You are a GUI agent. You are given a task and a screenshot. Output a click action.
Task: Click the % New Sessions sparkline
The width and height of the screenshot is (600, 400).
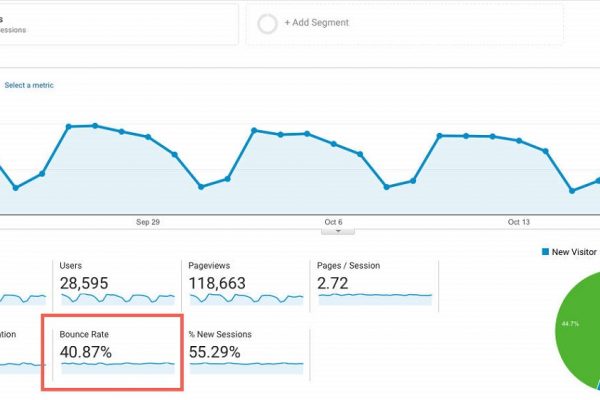[x=246, y=367]
